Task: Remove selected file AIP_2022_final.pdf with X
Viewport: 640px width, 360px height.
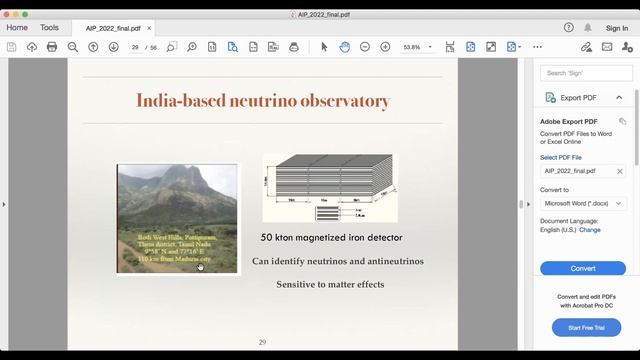Action: tap(620, 171)
